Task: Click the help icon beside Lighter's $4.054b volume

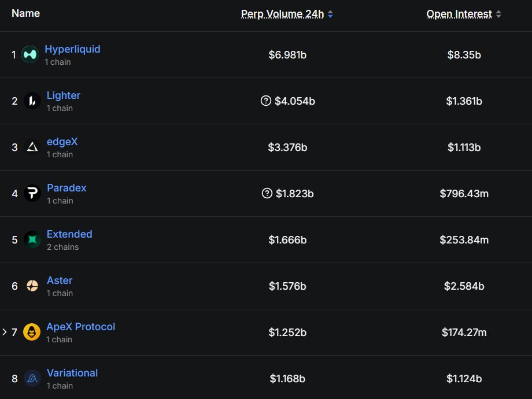Action: point(266,101)
